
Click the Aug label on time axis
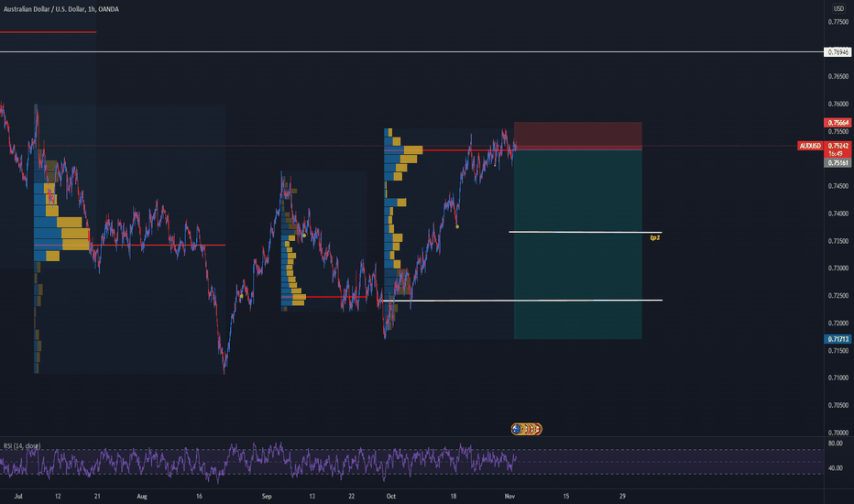142,497
